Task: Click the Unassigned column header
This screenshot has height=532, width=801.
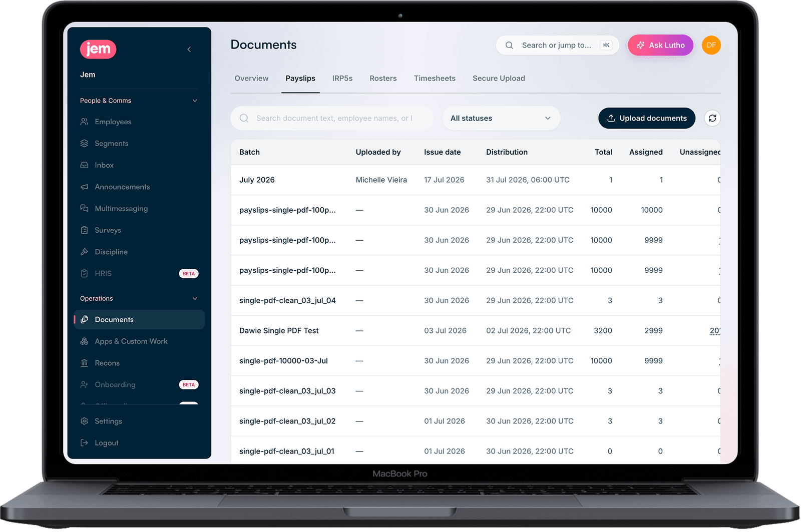Action: click(700, 152)
